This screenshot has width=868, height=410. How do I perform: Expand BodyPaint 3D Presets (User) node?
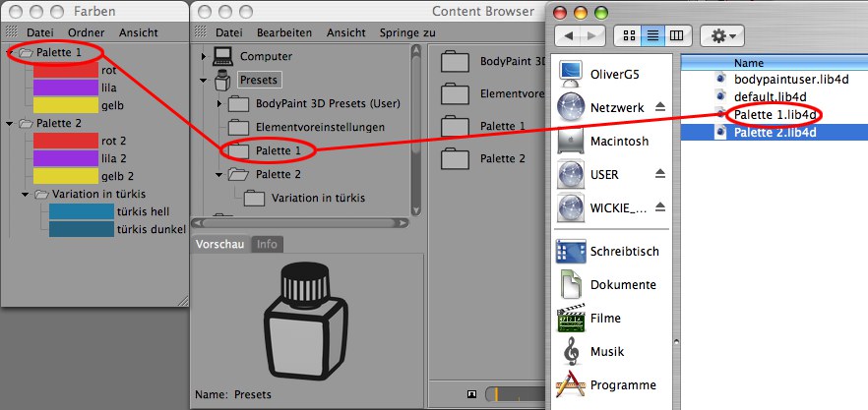pyautogui.click(x=219, y=104)
